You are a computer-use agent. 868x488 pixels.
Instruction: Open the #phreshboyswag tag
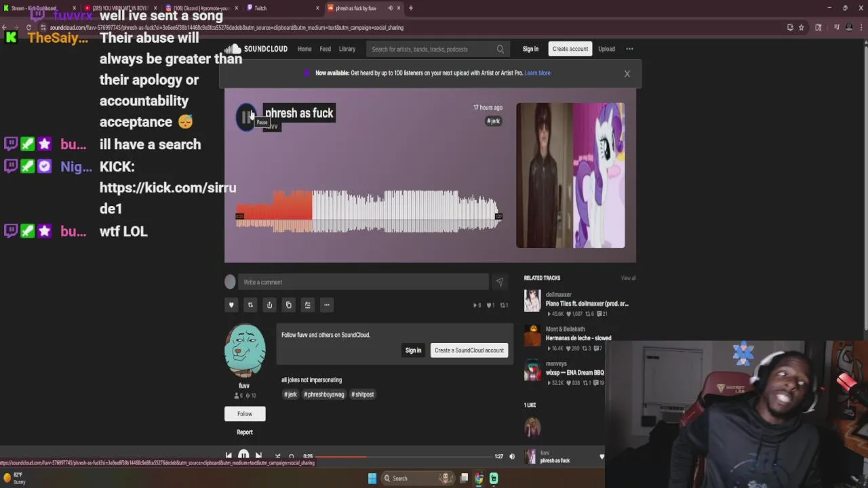[x=324, y=394]
